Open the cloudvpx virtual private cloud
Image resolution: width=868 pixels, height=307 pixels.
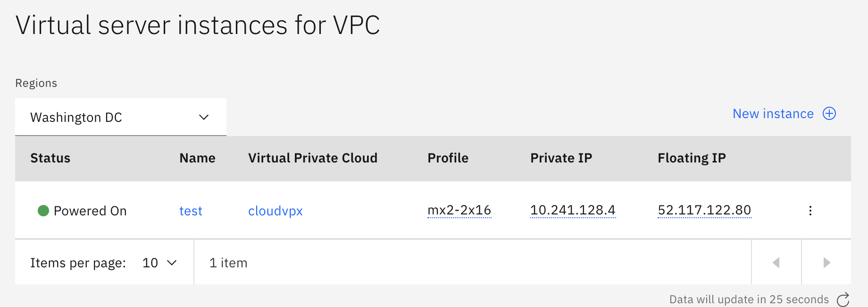[x=275, y=211]
